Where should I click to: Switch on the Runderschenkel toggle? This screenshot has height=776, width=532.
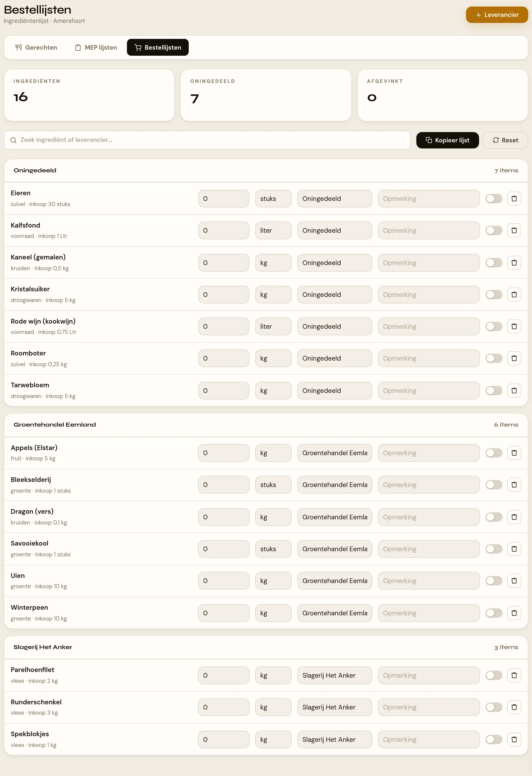[x=494, y=707]
